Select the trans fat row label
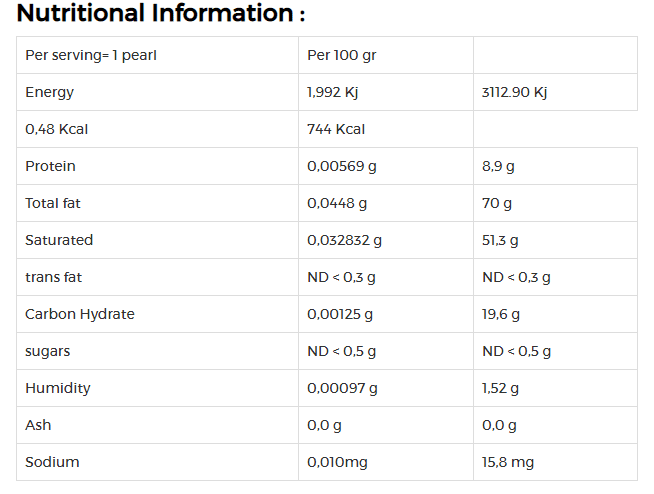Viewport: 654px width, 494px height. [x=53, y=277]
